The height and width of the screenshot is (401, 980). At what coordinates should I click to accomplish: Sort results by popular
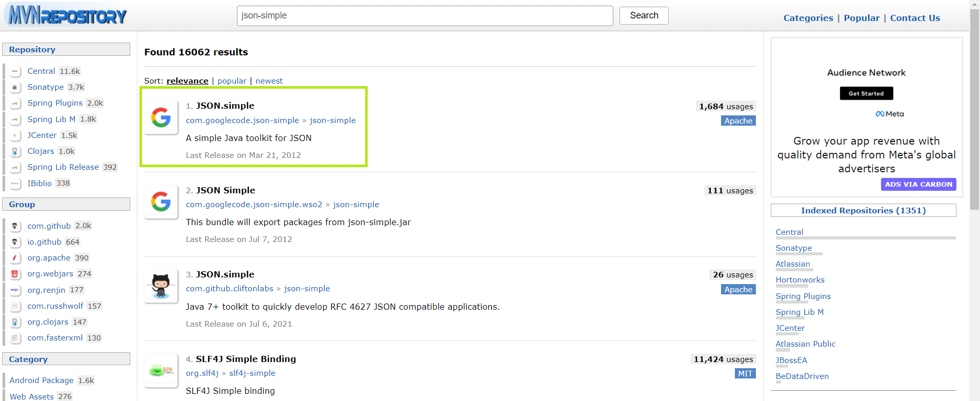(232, 81)
